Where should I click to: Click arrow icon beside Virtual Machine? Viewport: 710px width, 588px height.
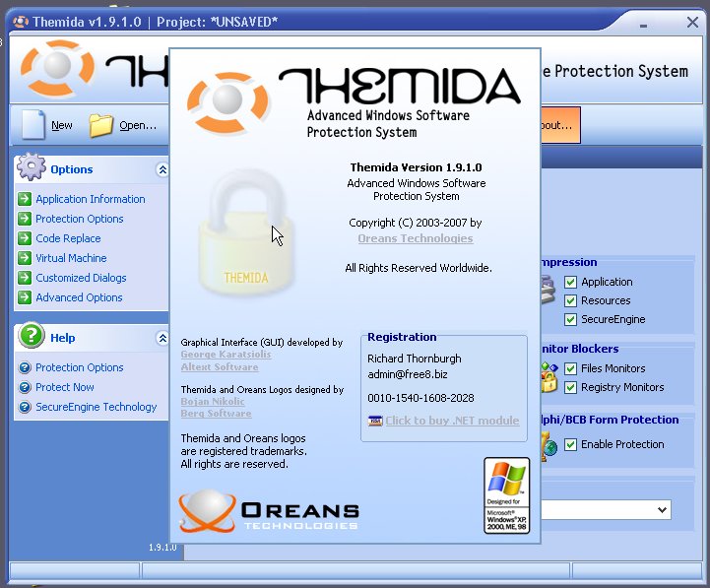(25, 258)
